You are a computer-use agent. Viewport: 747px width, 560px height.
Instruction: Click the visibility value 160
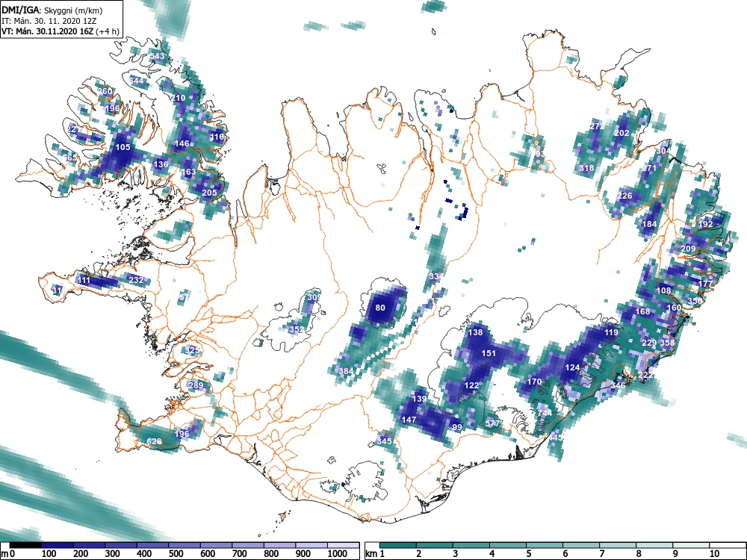pyautogui.click(x=674, y=308)
